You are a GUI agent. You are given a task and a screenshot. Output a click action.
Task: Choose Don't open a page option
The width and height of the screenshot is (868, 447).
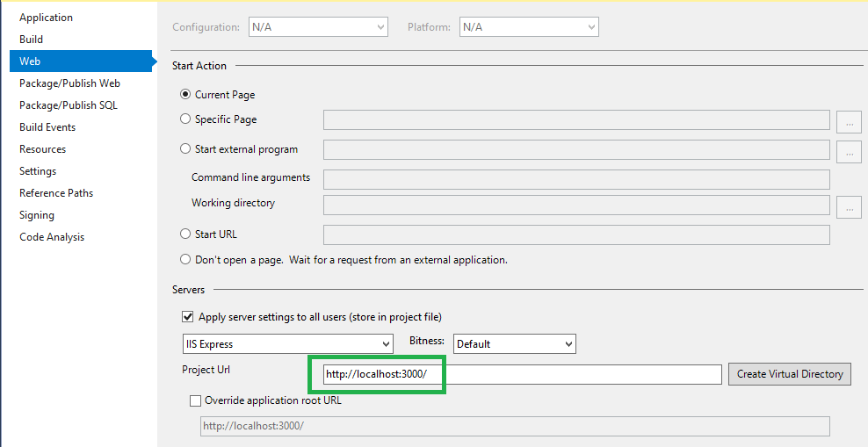185,259
